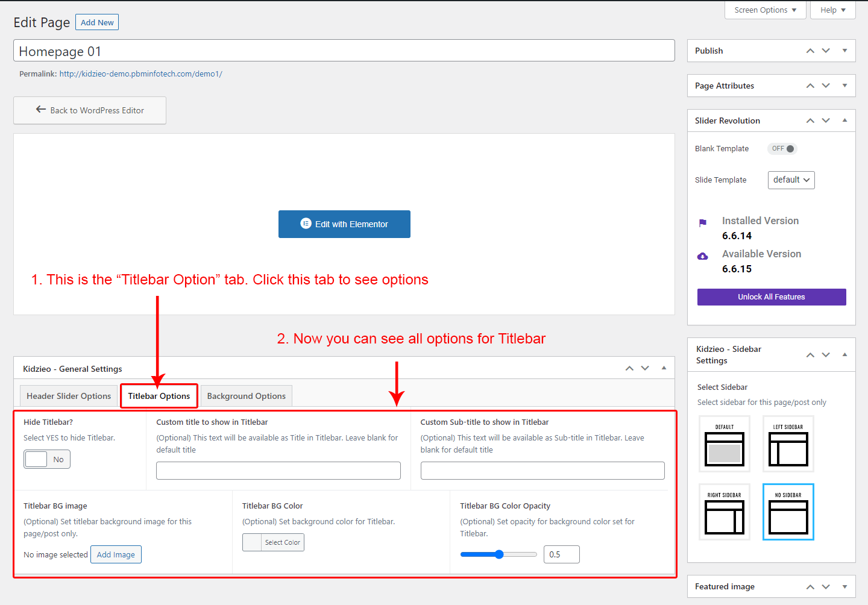The height and width of the screenshot is (605, 868).
Task: Pick the Right Sidebar layout icon
Action: (x=724, y=512)
